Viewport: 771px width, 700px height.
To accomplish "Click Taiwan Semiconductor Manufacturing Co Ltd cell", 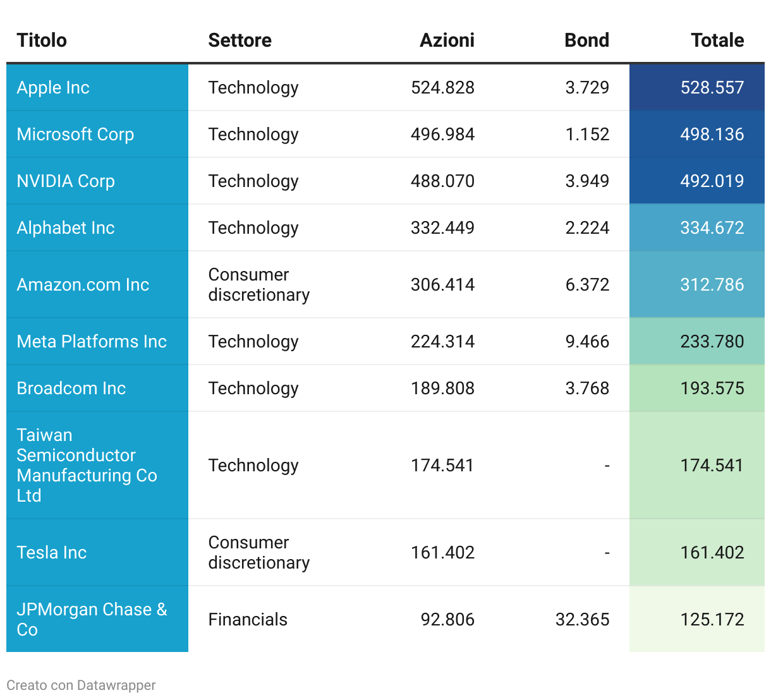I will click(x=87, y=466).
